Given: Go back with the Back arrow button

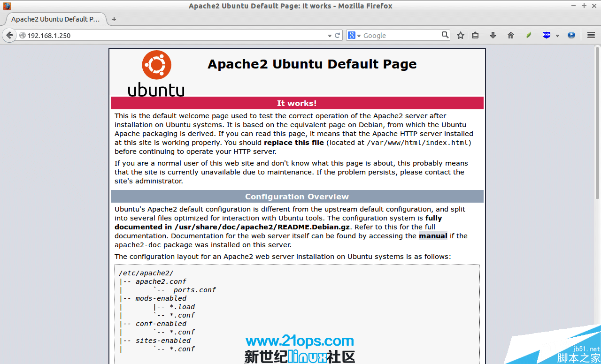Looking at the screenshot, I should click(x=9, y=35).
